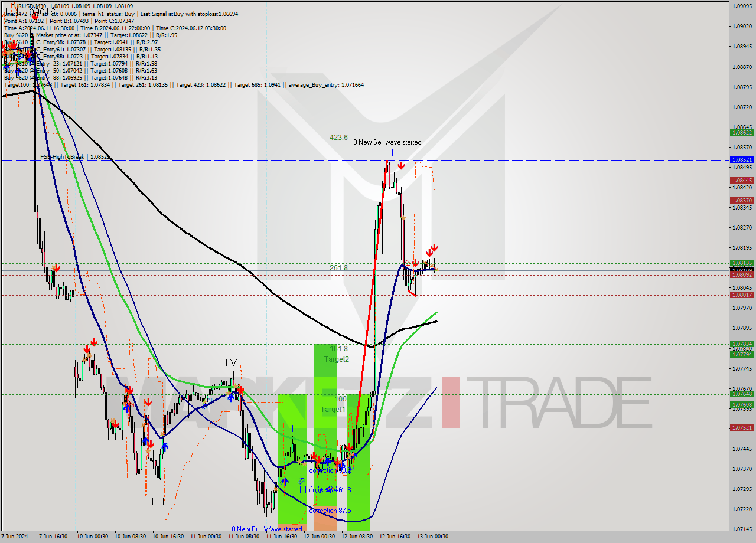Click the 1.08720 price axis label
The image size is (756, 543).
point(742,107)
